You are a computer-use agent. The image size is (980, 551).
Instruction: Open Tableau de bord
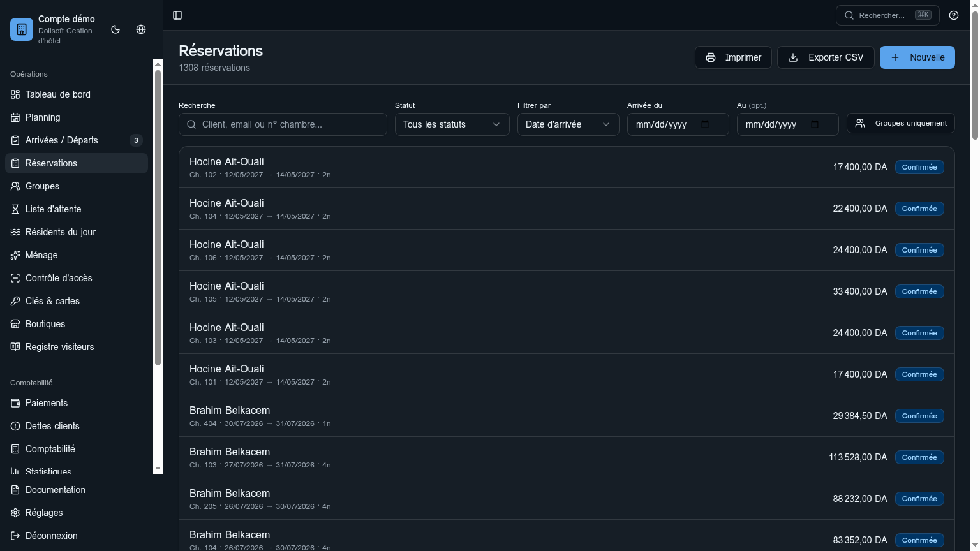(77, 94)
